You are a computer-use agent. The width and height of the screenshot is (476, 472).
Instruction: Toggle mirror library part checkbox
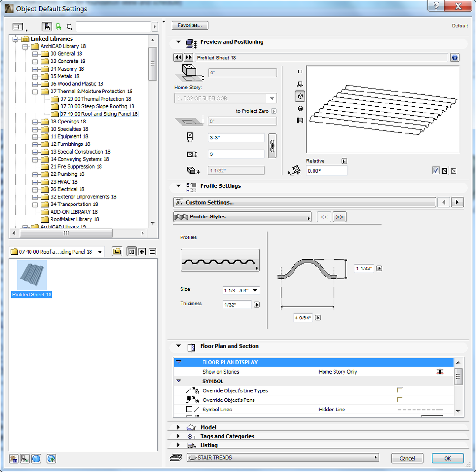point(435,170)
